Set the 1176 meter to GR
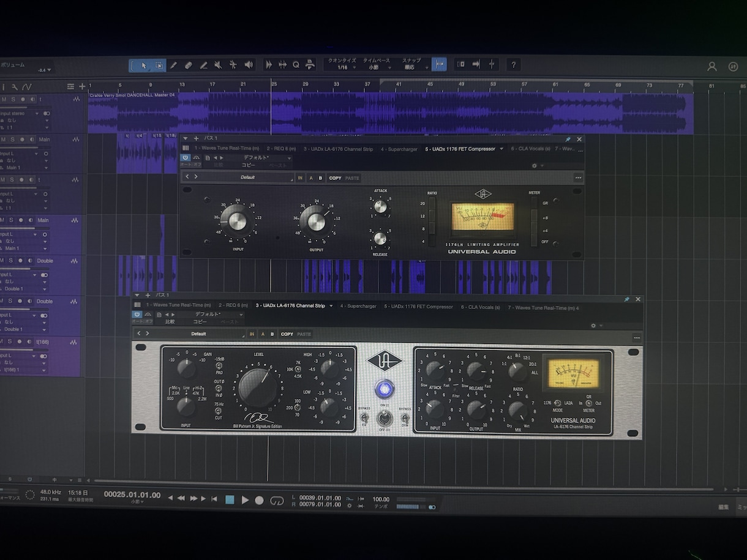The width and height of the screenshot is (747, 560). point(533,203)
